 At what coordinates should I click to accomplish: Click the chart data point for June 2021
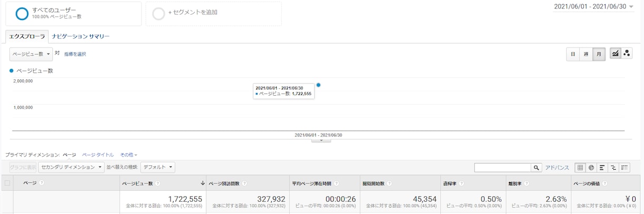click(318, 85)
